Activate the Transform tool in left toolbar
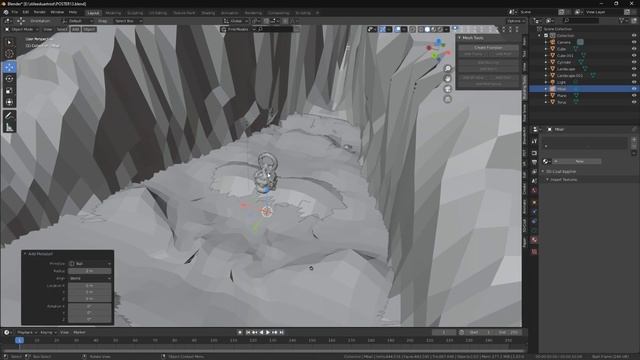The height and width of the screenshot is (360, 640). click(x=9, y=102)
